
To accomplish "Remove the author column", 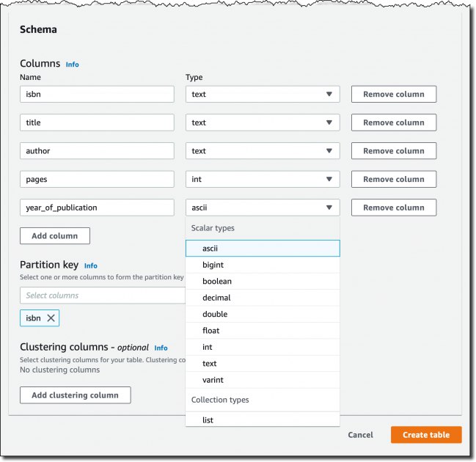I will (394, 151).
